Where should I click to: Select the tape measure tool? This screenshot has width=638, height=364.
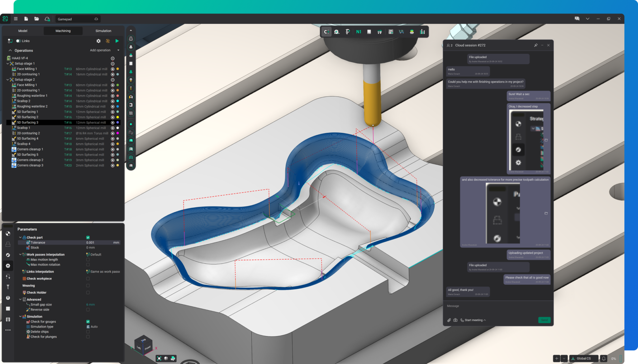coord(337,32)
